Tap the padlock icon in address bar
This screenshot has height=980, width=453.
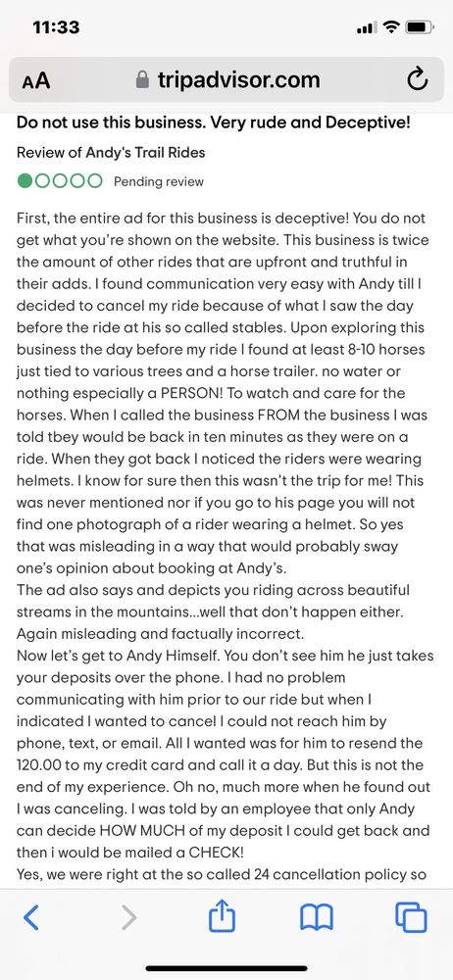click(142, 79)
